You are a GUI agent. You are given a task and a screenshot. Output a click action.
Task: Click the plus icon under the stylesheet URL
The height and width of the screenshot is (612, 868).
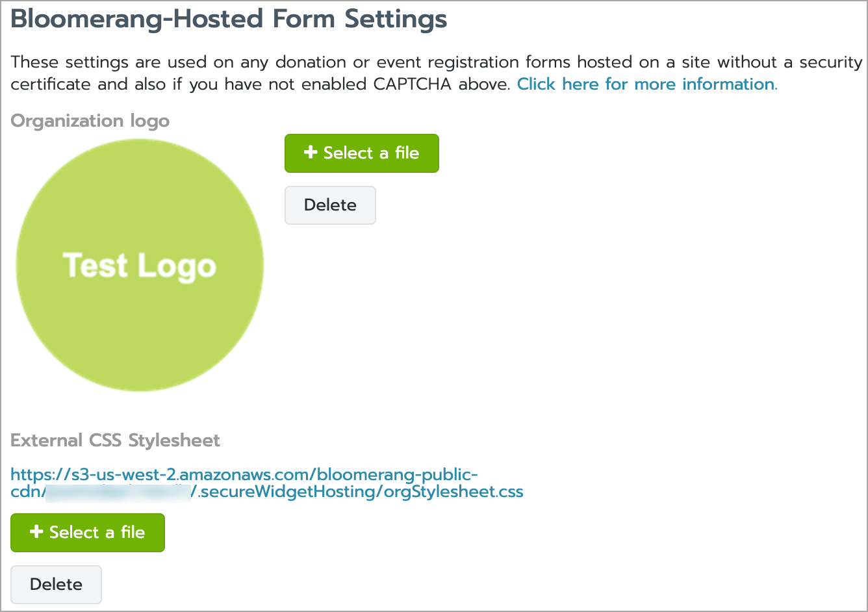(x=36, y=532)
